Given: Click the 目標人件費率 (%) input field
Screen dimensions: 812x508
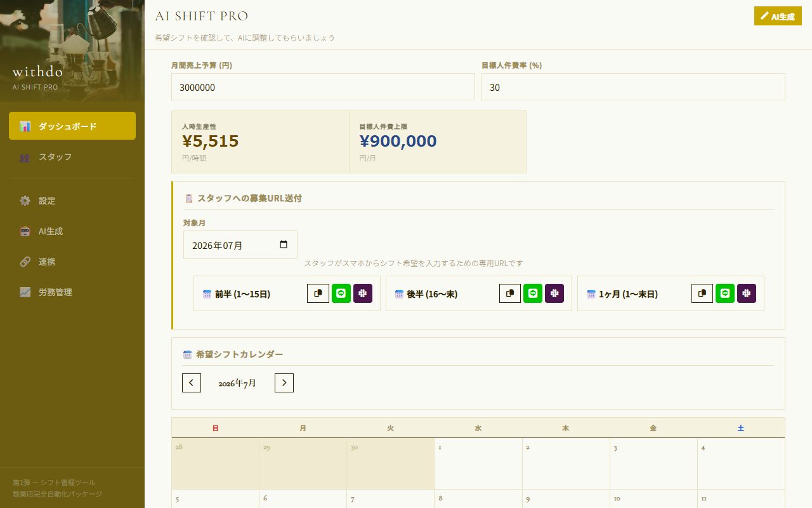Looking at the screenshot, I should [x=633, y=87].
